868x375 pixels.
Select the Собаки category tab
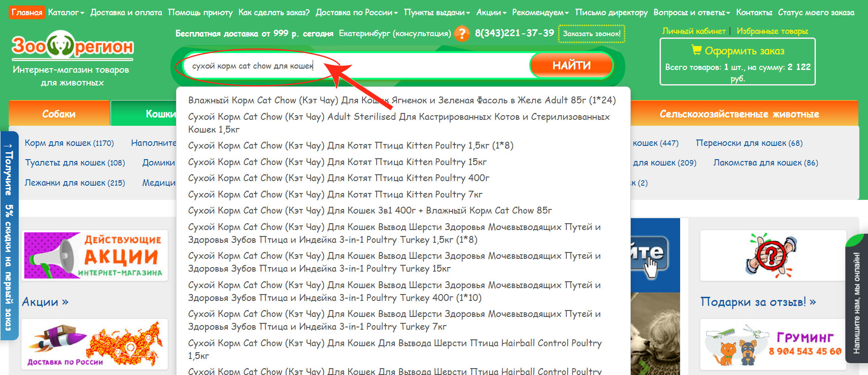(59, 113)
